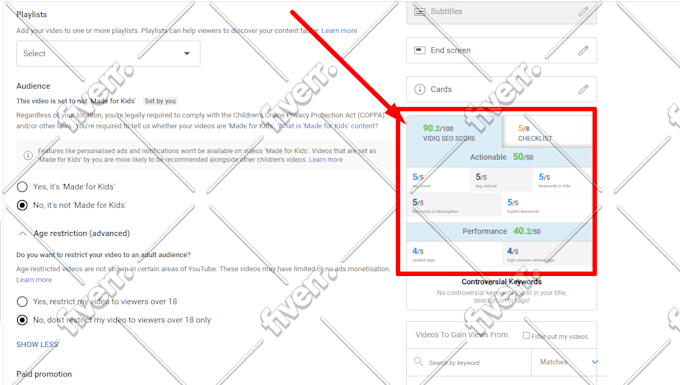
Task: Switch to the CHECKLIST tab
Action: (548, 132)
